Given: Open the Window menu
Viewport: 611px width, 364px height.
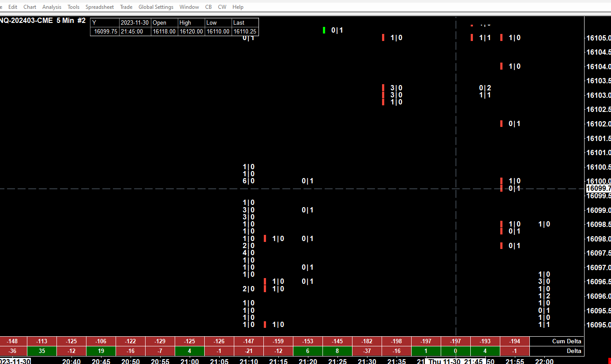Looking at the screenshot, I should tap(189, 7).
